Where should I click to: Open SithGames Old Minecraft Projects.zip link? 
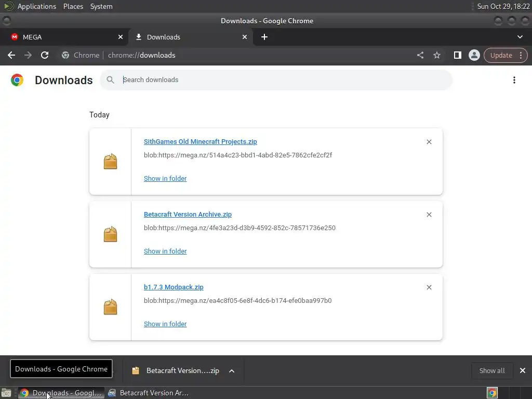[x=200, y=142]
